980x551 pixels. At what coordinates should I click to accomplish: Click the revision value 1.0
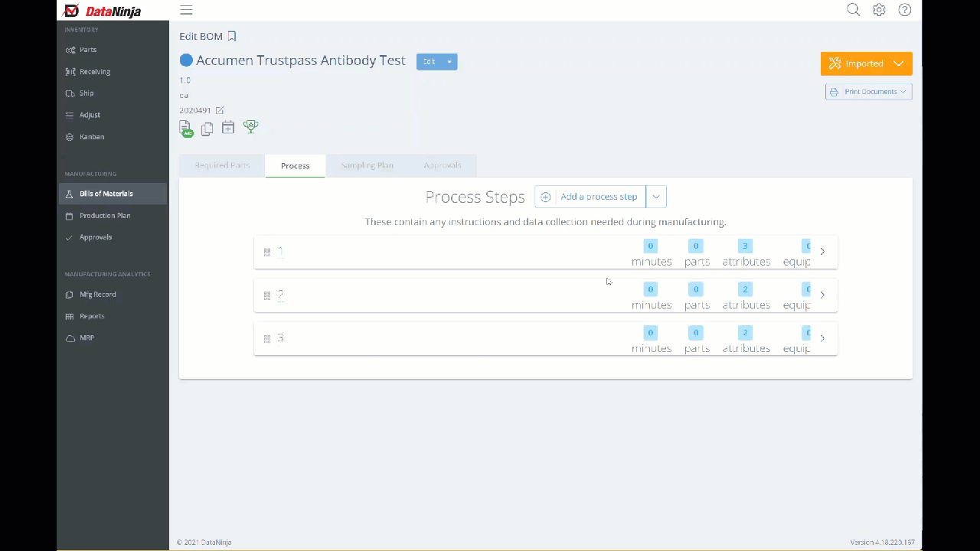click(x=185, y=80)
